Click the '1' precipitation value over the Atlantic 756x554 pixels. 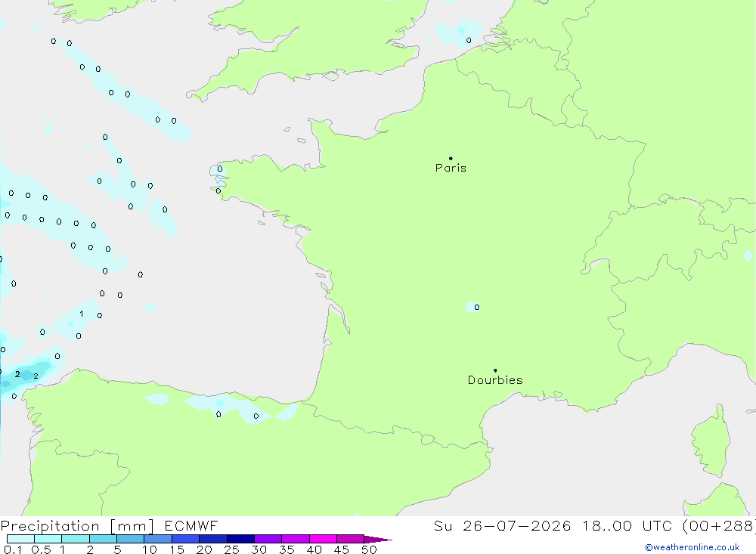(x=82, y=314)
